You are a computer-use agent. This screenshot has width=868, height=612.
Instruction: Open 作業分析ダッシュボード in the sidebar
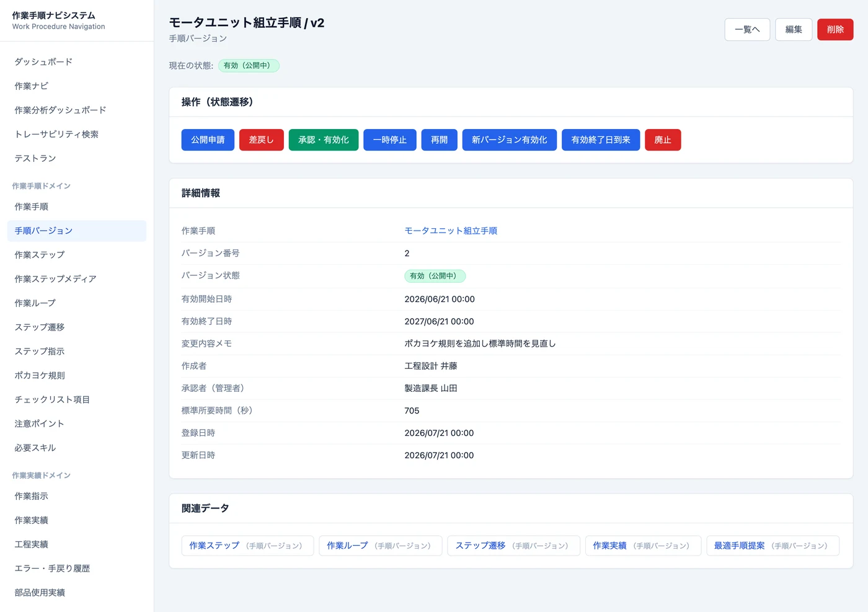[x=77, y=110]
